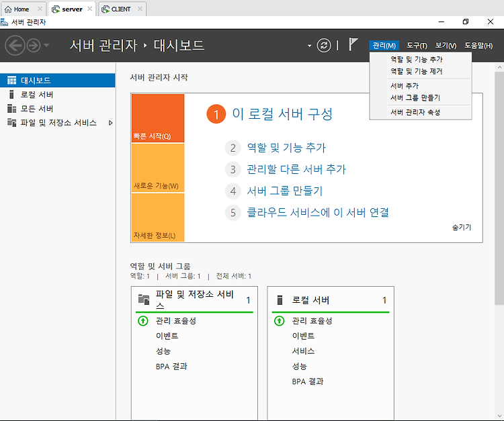Image resolution: width=504 pixels, height=421 pixels.
Task: Open the 로컬 서버 tile title
Action: tap(310, 300)
